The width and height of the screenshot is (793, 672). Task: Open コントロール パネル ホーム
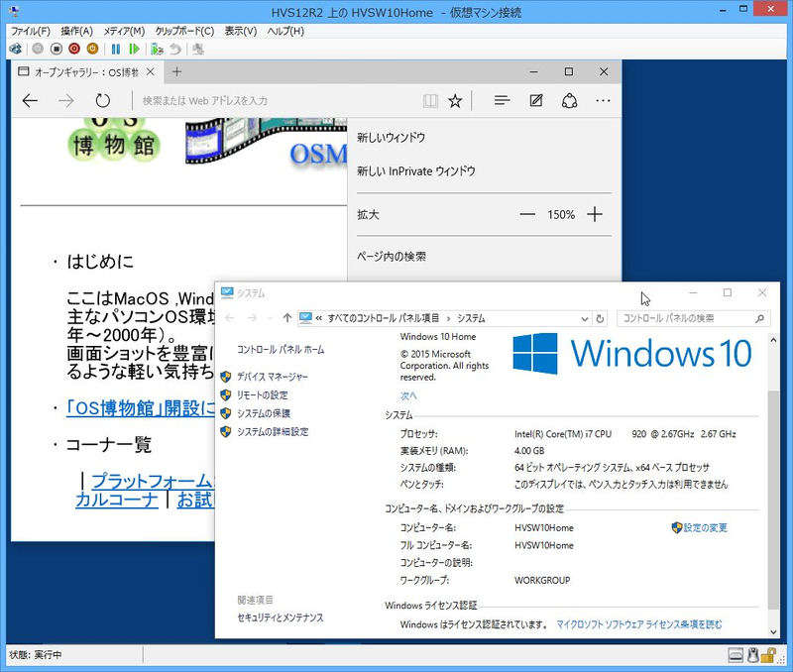click(281, 350)
